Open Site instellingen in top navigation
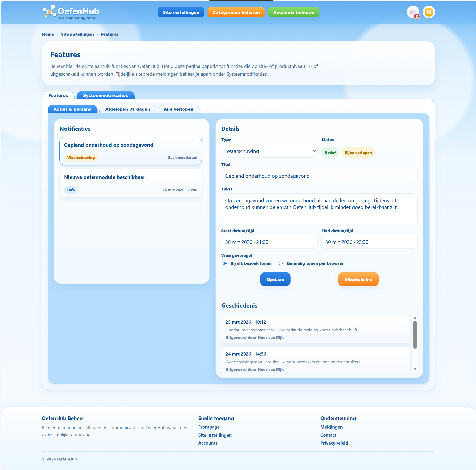 [181, 12]
